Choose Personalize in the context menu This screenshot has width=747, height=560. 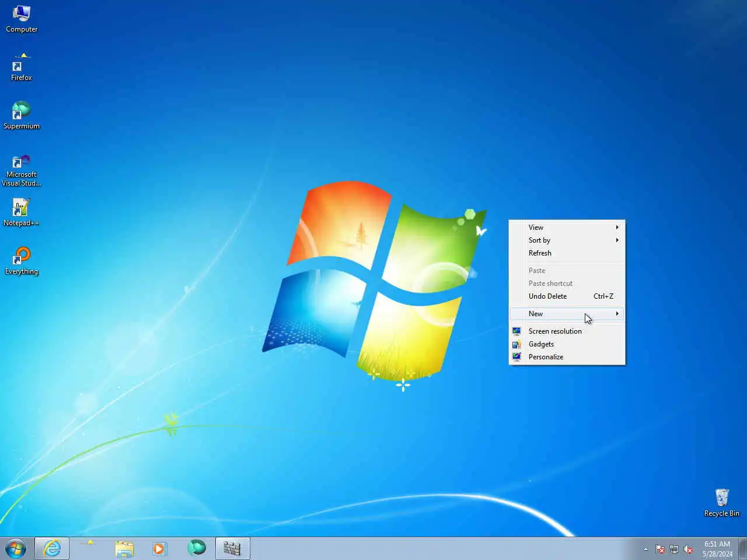567,357
